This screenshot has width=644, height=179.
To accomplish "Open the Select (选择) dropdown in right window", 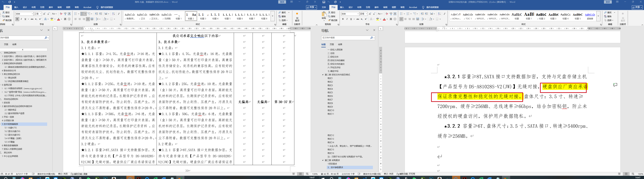I will pyautogui.click(x=609, y=20).
